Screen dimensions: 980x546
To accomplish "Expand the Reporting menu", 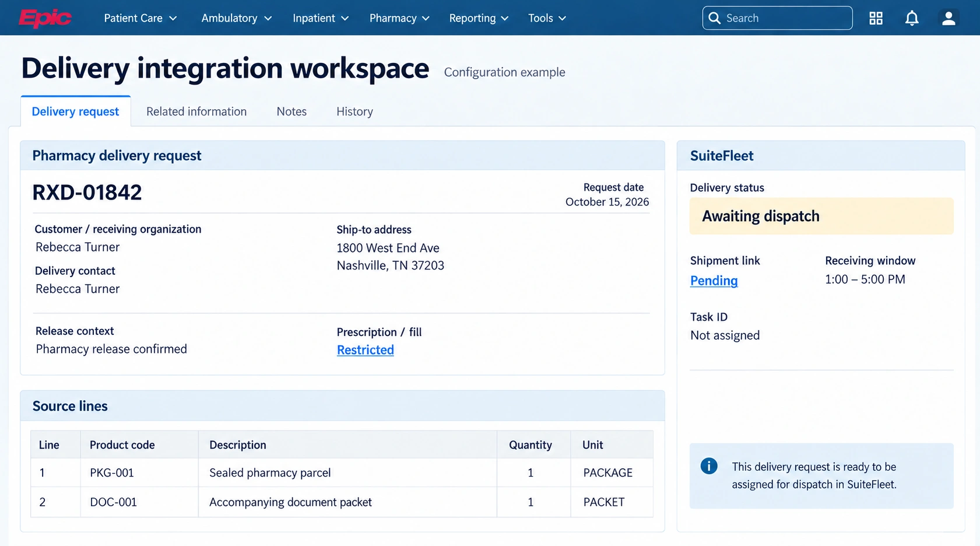I will [479, 18].
